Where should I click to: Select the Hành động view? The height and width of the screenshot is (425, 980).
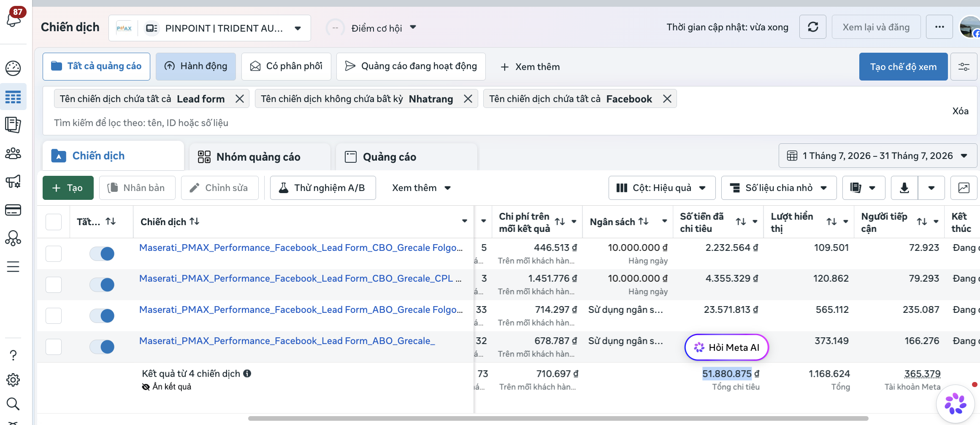[196, 66]
